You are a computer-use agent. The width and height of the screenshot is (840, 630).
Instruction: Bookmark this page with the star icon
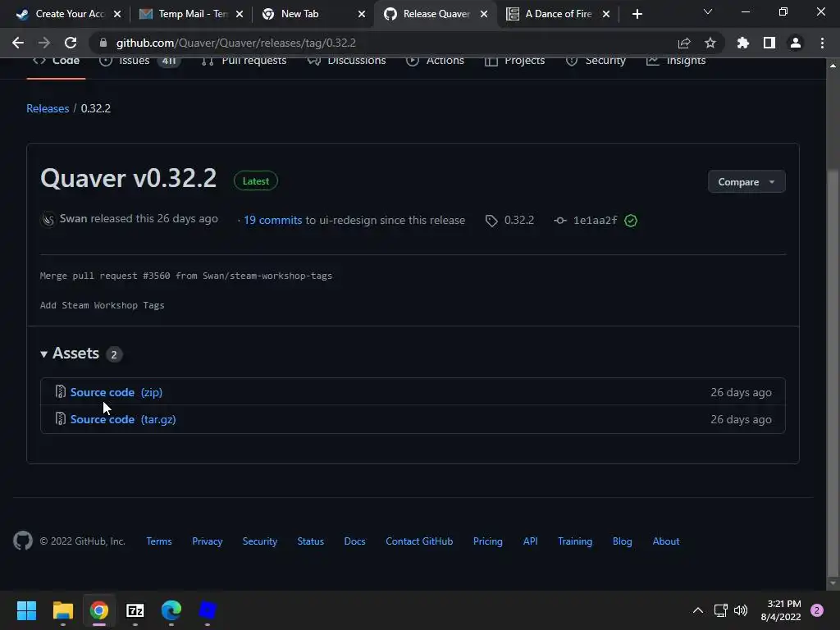pyautogui.click(x=710, y=43)
